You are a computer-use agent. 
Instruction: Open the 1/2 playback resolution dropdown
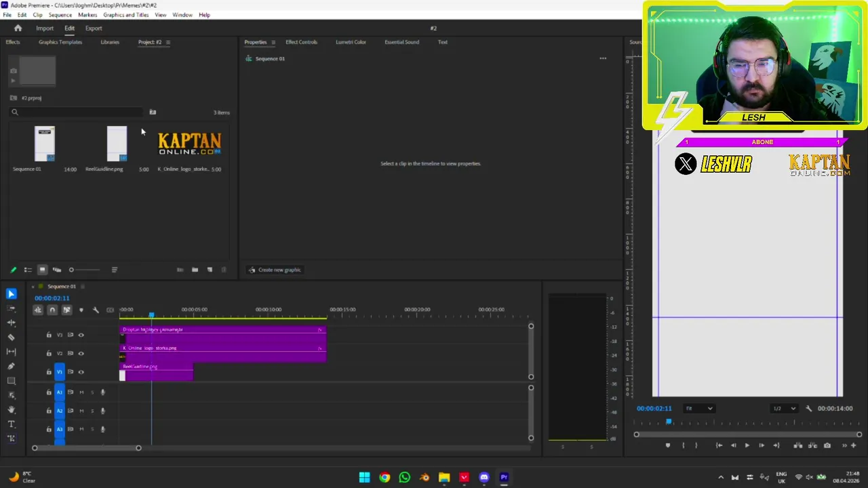pos(783,409)
